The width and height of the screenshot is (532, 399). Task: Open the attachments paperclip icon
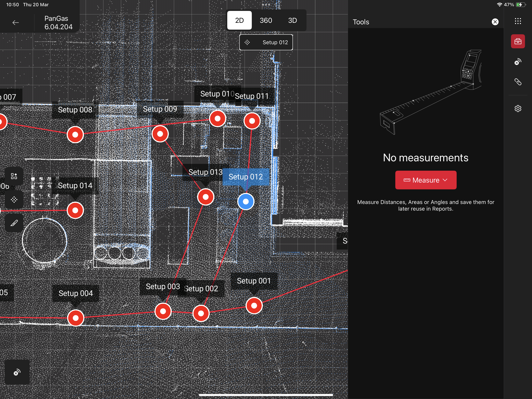(x=518, y=82)
